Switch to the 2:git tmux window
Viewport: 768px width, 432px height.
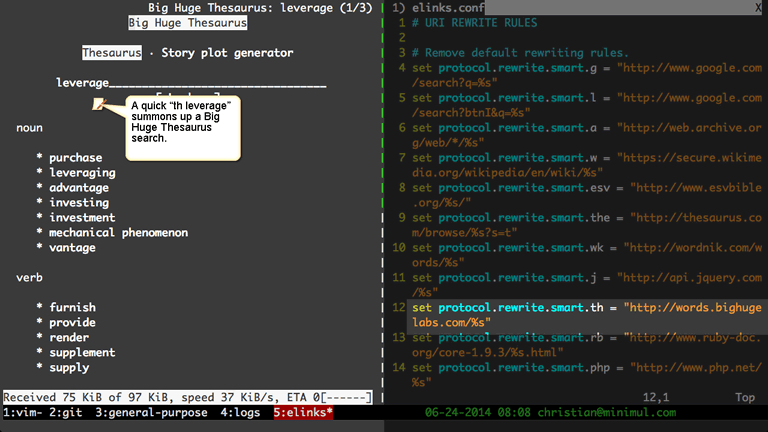coord(66,412)
